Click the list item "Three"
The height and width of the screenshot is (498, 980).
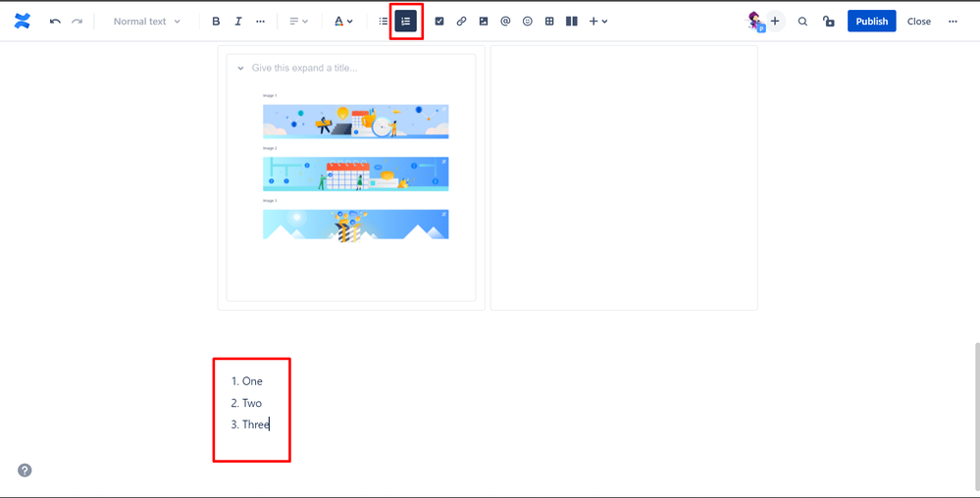point(256,424)
